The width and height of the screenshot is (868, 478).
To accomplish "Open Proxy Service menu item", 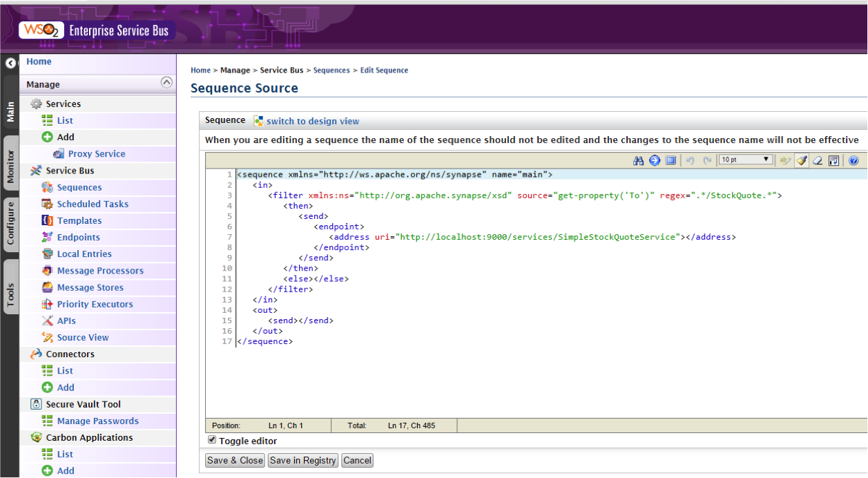I will pyautogui.click(x=97, y=154).
